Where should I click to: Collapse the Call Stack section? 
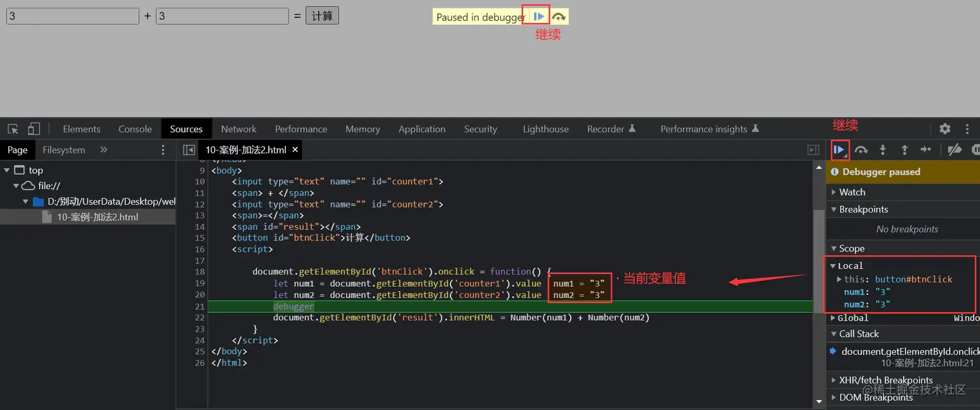coord(903,334)
